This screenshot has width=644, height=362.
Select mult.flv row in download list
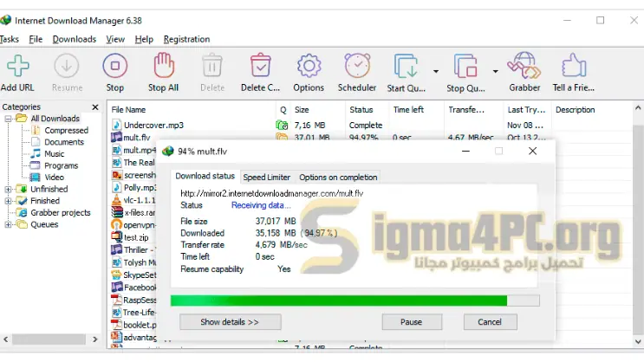[137, 138]
